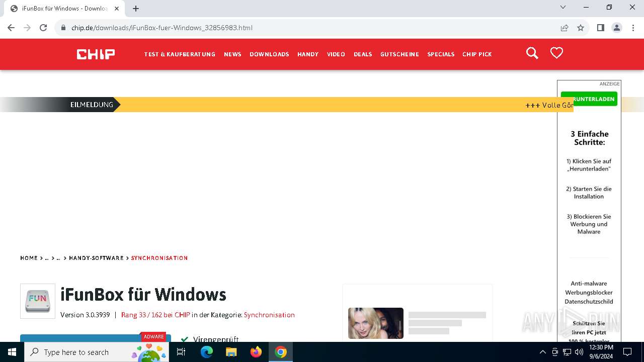This screenshot has width=644, height=362.
Task: Go back using the browser back arrow
Action: 11,28
